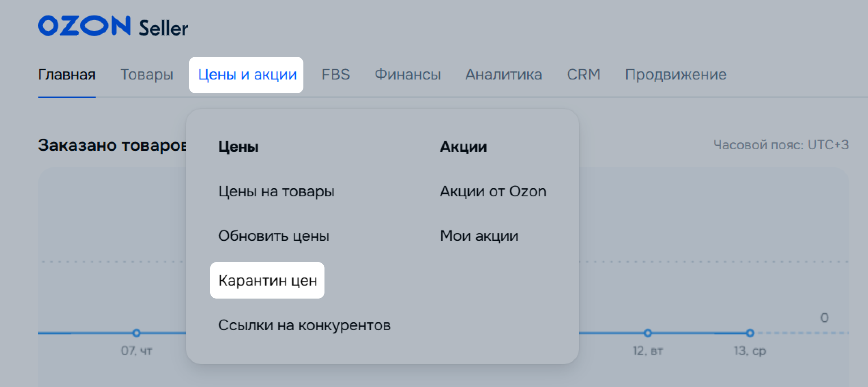Screen dimensions: 868x387
Task: Click the 13, ср axis label
Action: coord(750,350)
